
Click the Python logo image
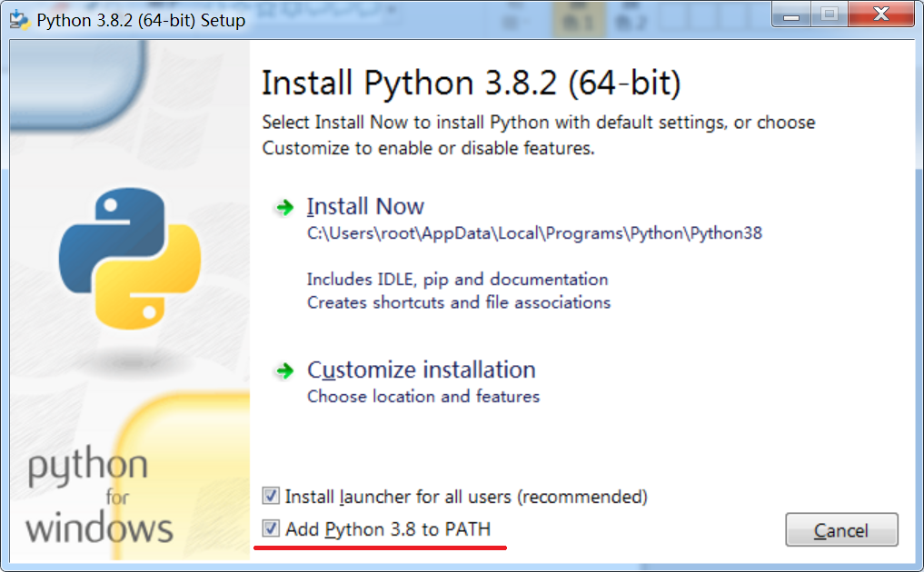click(130, 258)
